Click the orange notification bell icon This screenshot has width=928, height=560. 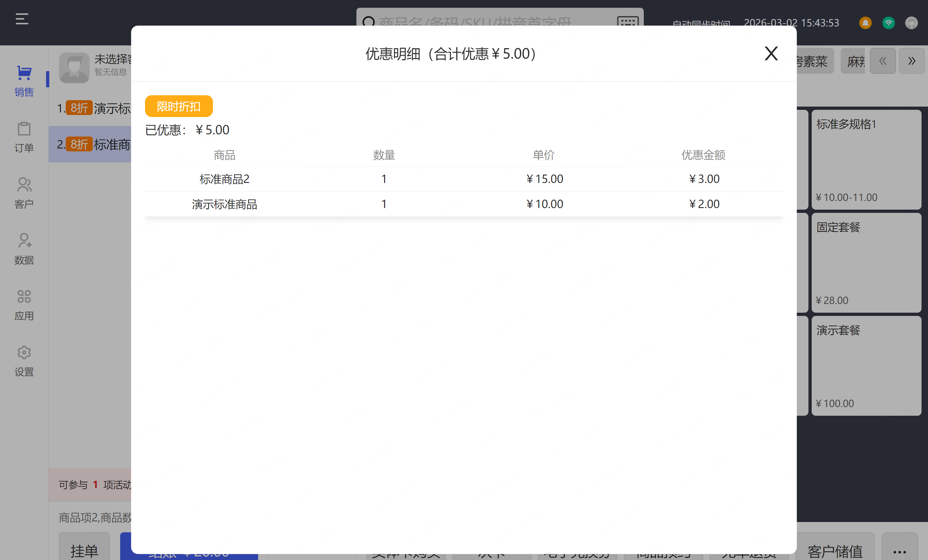click(865, 23)
